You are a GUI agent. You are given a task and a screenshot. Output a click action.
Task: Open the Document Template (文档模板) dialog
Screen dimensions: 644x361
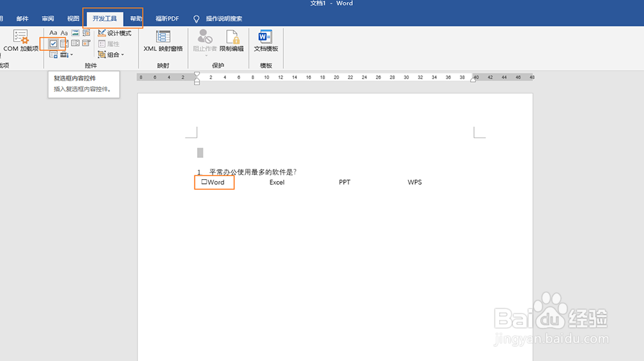[266, 41]
